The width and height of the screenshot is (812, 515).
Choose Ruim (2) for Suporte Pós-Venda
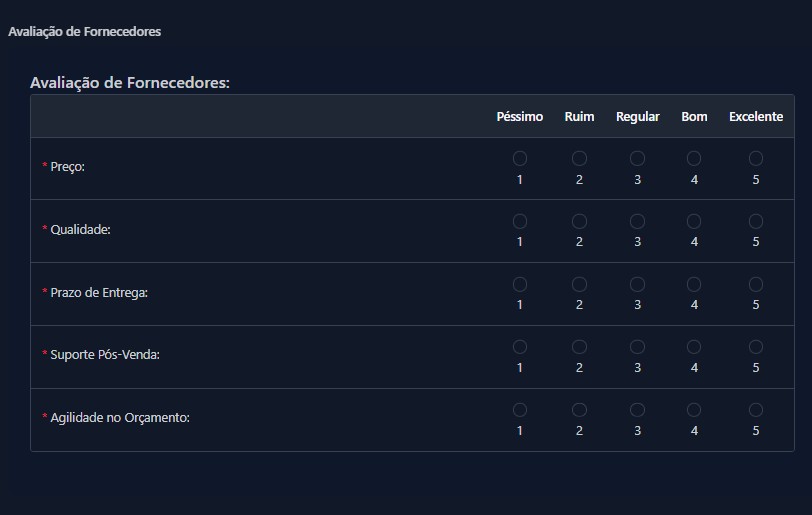[x=579, y=347]
